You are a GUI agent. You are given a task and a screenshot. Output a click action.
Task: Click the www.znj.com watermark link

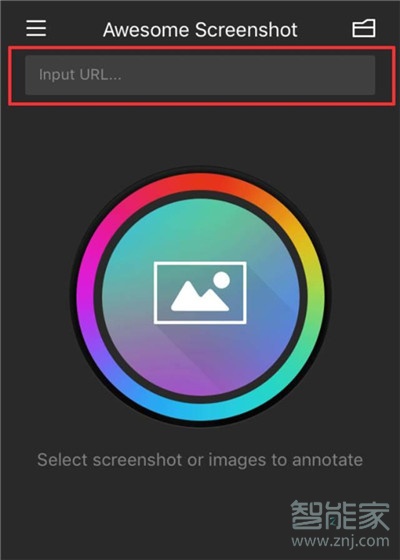point(340,541)
